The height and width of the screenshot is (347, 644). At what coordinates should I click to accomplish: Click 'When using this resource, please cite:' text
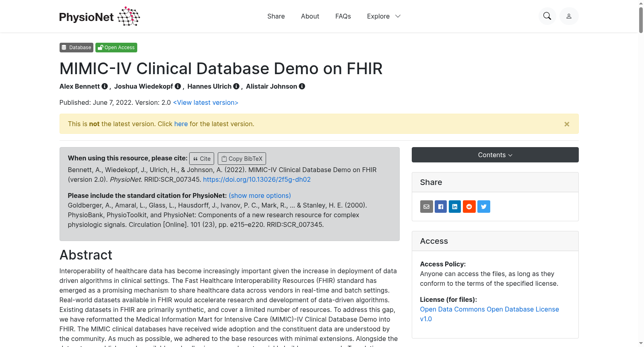[x=128, y=158]
